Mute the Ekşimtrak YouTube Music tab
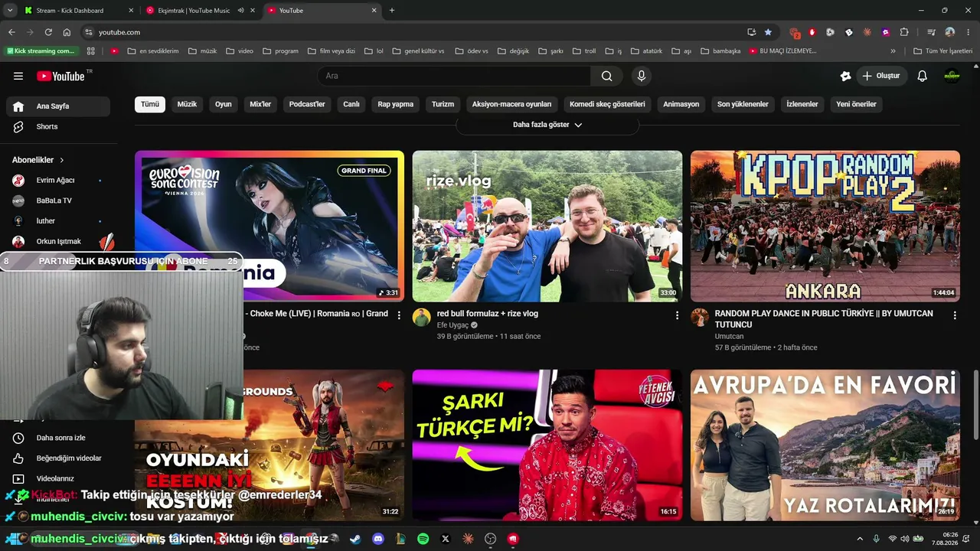 coord(240,11)
